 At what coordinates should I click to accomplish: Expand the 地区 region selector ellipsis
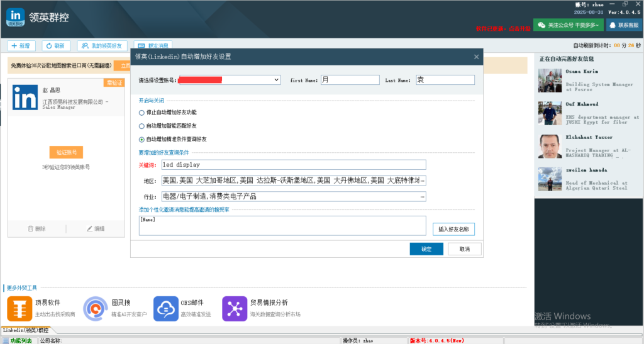click(x=422, y=180)
